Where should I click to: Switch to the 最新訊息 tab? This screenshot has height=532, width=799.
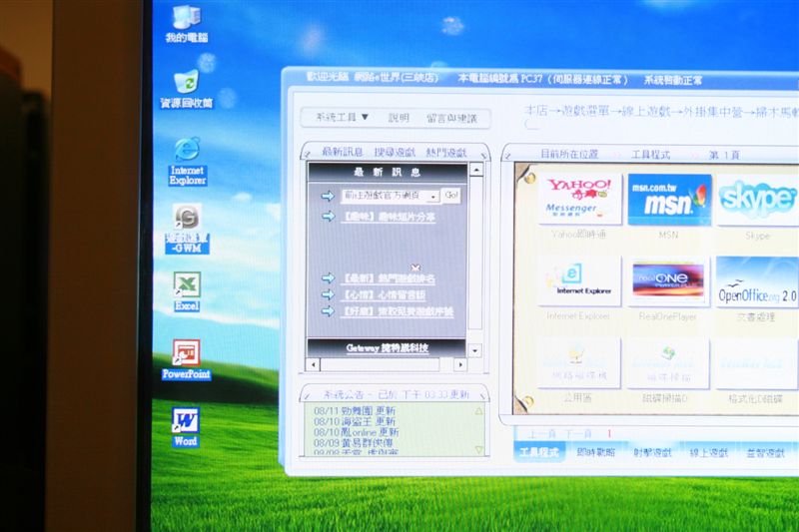tap(342, 152)
